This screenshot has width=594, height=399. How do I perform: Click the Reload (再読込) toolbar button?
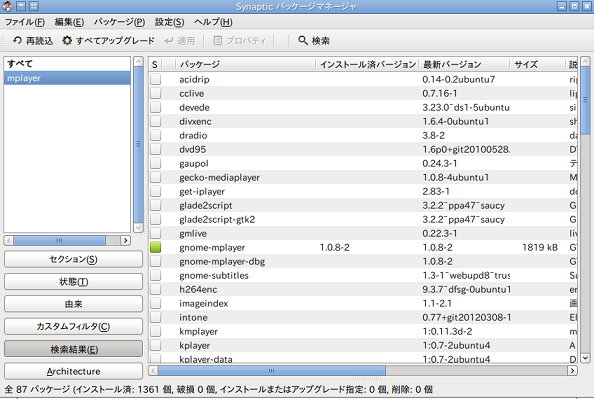pos(33,41)
